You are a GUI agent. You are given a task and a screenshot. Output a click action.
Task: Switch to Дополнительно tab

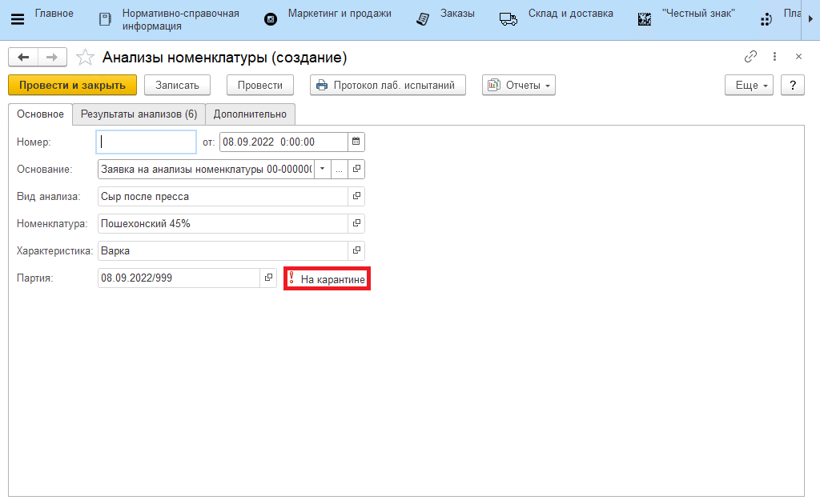(x=250, y=114)
